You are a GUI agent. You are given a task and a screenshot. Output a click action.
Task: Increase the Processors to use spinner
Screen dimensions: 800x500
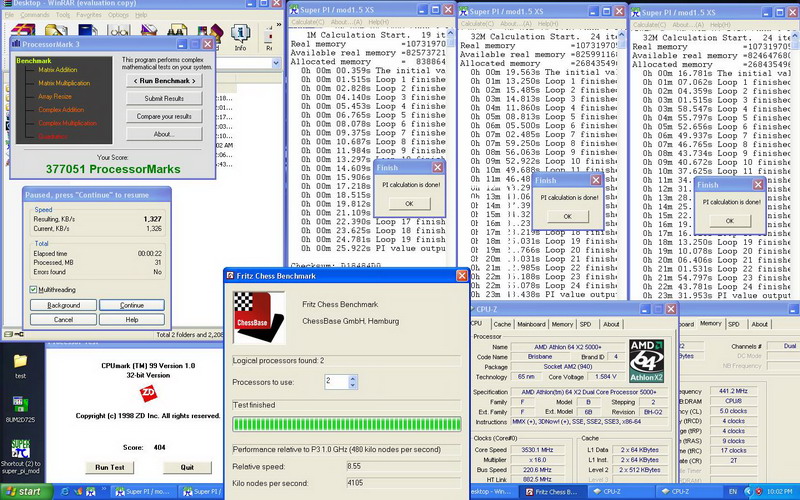pos(353,379)
